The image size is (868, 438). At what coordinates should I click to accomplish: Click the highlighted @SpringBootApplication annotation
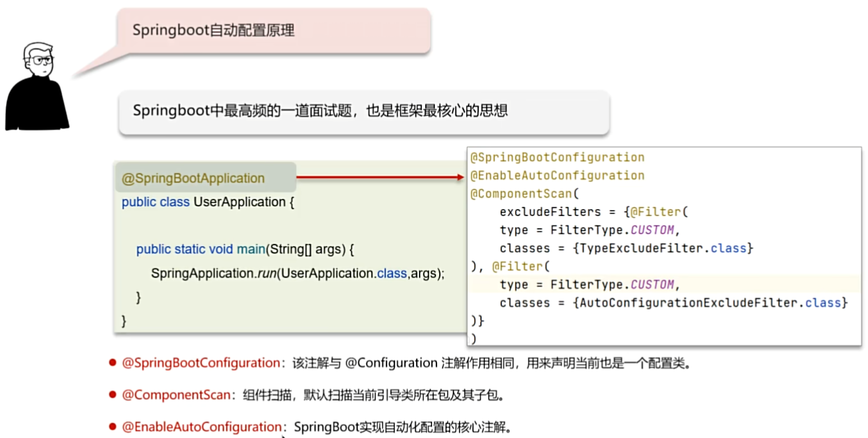click(x=193, y=178)
